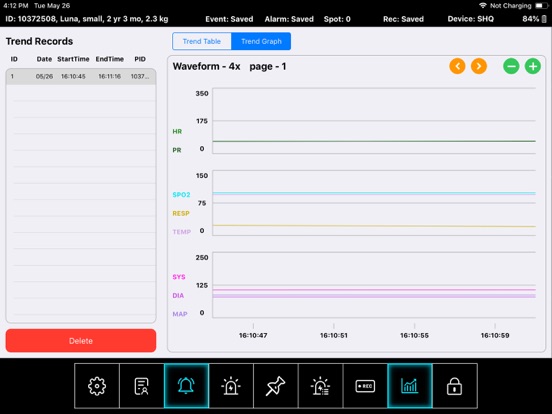The image size is (552, 414).
Task: Tap the 'Event: Saved' status text
Action: pyautogui.click(x=229, y=19)
